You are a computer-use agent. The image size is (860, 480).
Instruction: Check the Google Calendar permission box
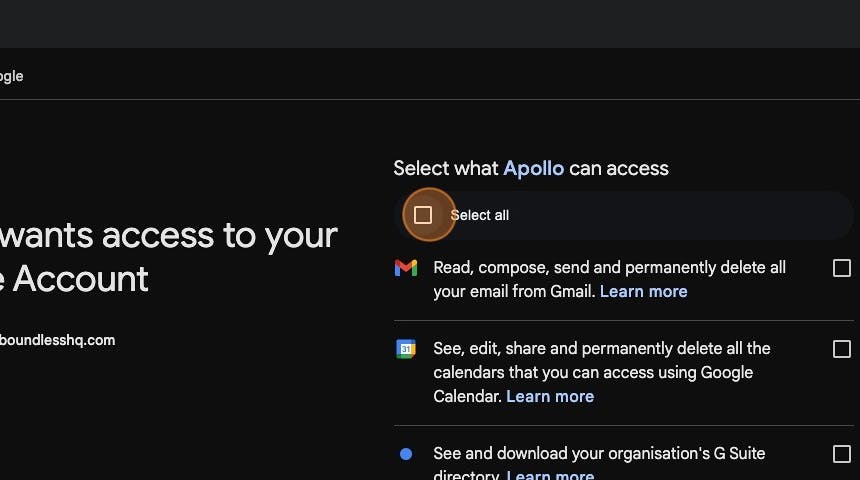pos(841,349)
